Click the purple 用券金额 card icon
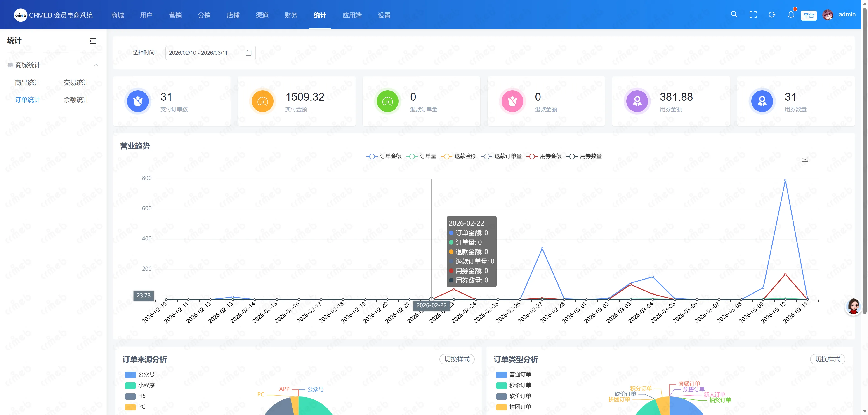868x415 pixels. coord(637,101)
